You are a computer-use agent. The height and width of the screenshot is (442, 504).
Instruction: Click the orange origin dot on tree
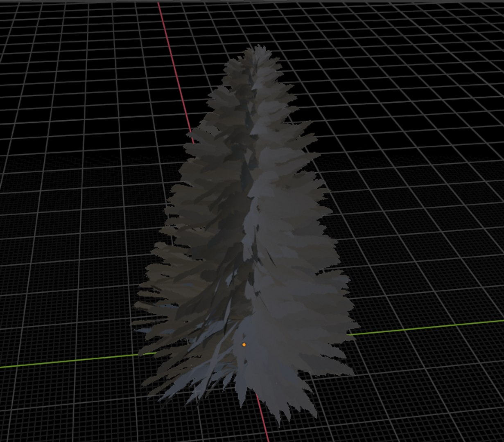click(x=244, y=345)
